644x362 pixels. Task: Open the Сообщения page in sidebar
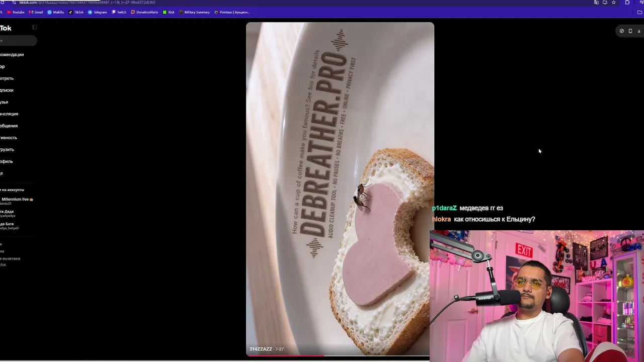coord(9,126)
